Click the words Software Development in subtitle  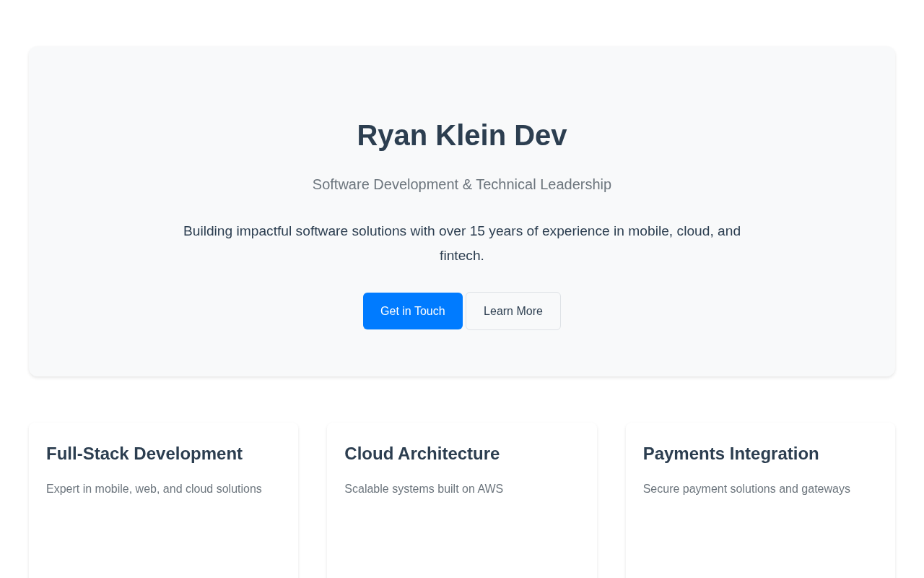click(385, 184)
